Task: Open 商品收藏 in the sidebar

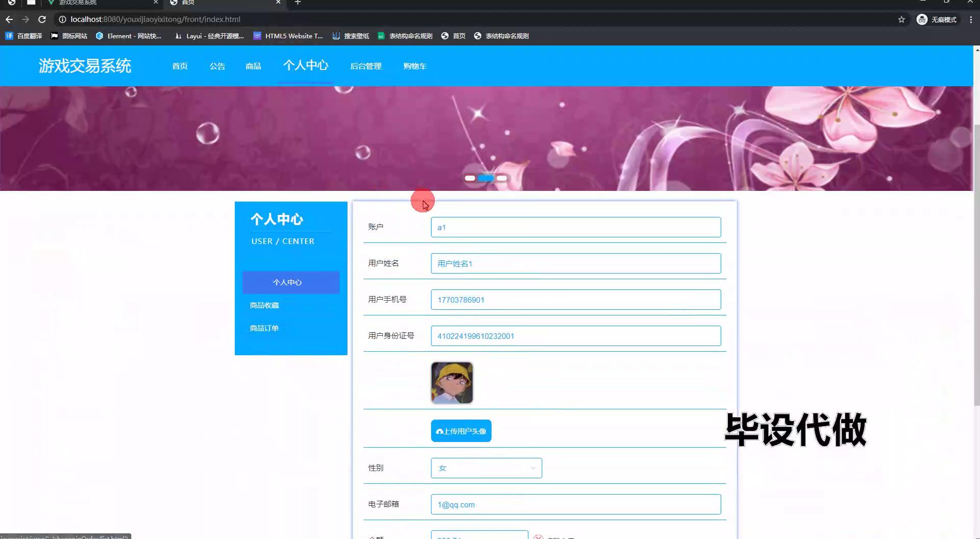Action: [x=264, y=305]
